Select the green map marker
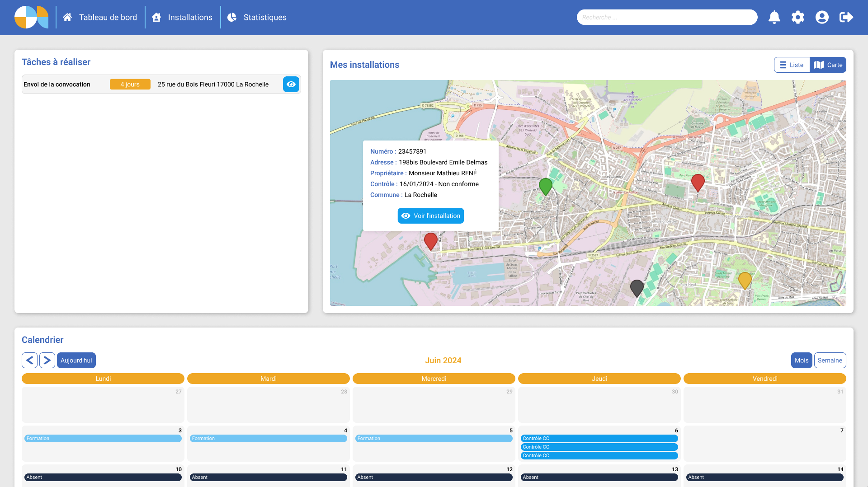Image resolution: width=868 pixels, height=487 pixels. (546, 186)
